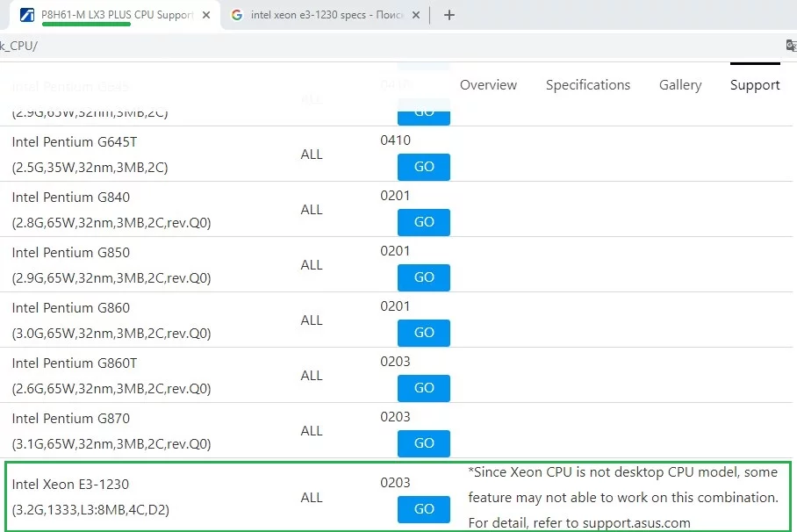Click the support.asus.com reference text
Image resolution: width=797 pixels, height=532 pixels.
point(636,523)
